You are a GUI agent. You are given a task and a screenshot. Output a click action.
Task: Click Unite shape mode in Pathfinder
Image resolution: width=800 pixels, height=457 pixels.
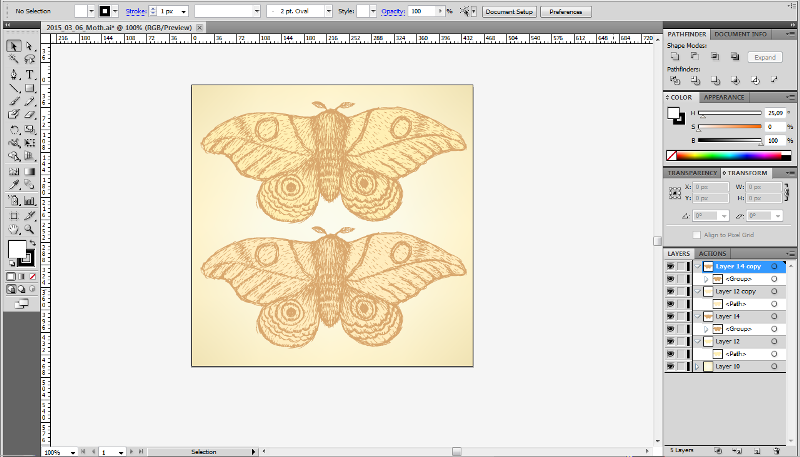pos(674,57)
